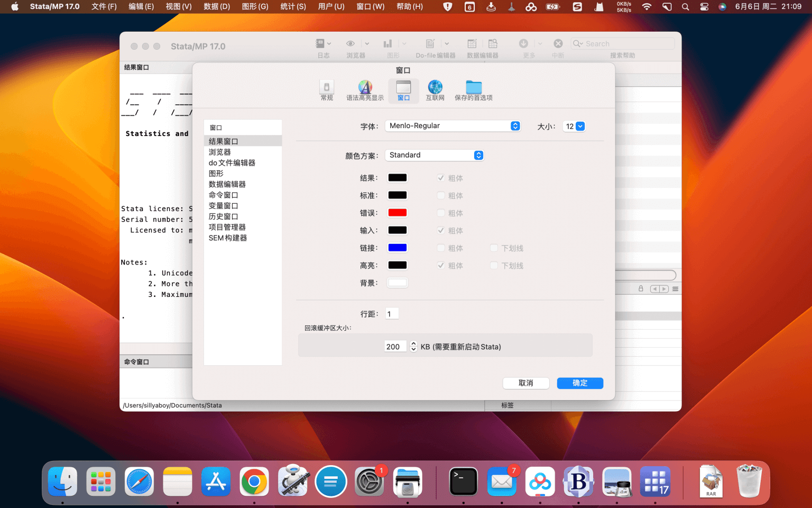Screen dimensions: 812x508
Task: Select 历史窗口 in the window list
Action: click(223, 216)
